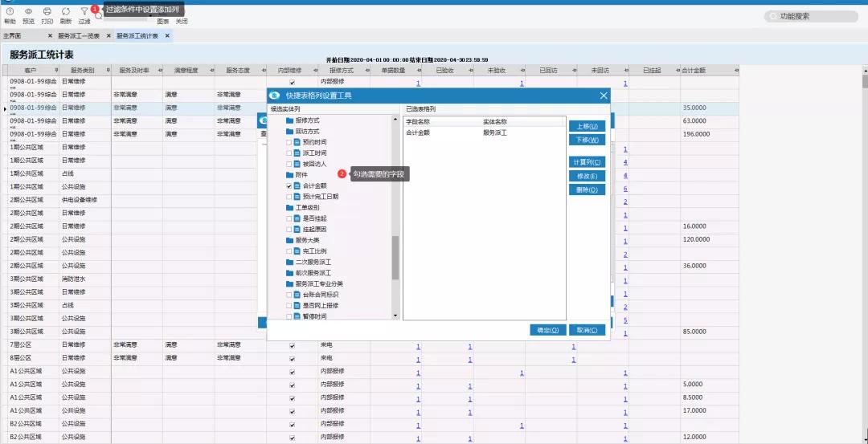Image resolution: width=868 pixels, height=444 pixels.
Task: Click the 下移(W) move down button
Action: coord(587,140)
